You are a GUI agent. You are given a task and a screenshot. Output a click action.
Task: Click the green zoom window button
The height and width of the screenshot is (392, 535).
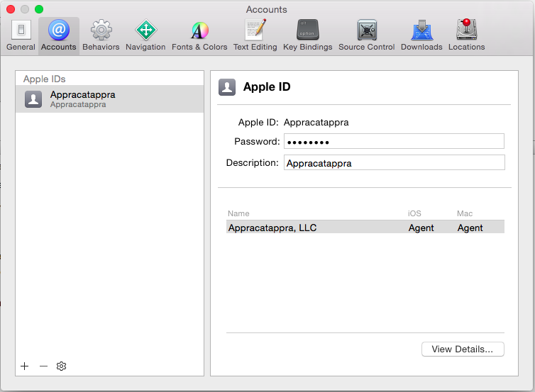tap(39, 9)
